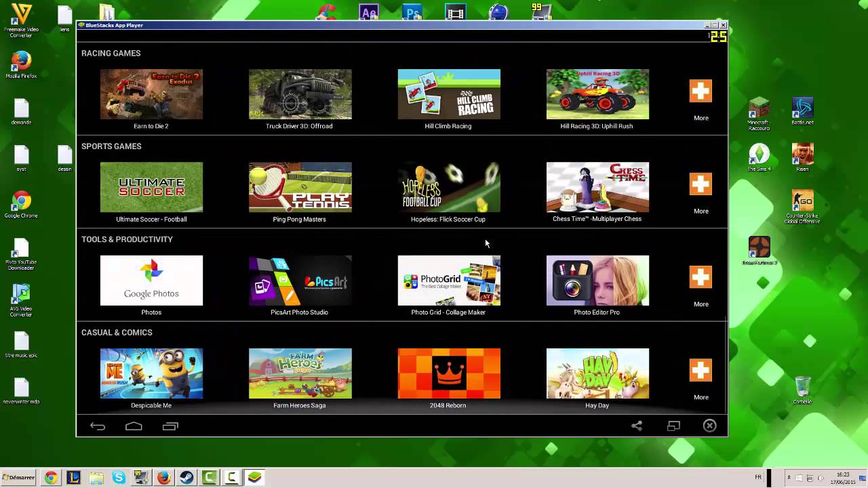Image resolution: width=868 pixels, height=488 pixels.
Task: Select Photoshop desktop shortcut
Action: [x=412, y=12]
